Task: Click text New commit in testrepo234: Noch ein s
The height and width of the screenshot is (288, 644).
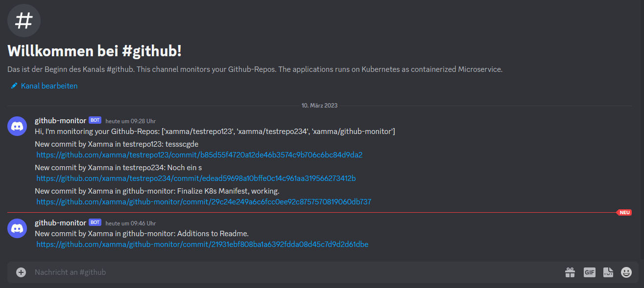Action: pos(119,167)
